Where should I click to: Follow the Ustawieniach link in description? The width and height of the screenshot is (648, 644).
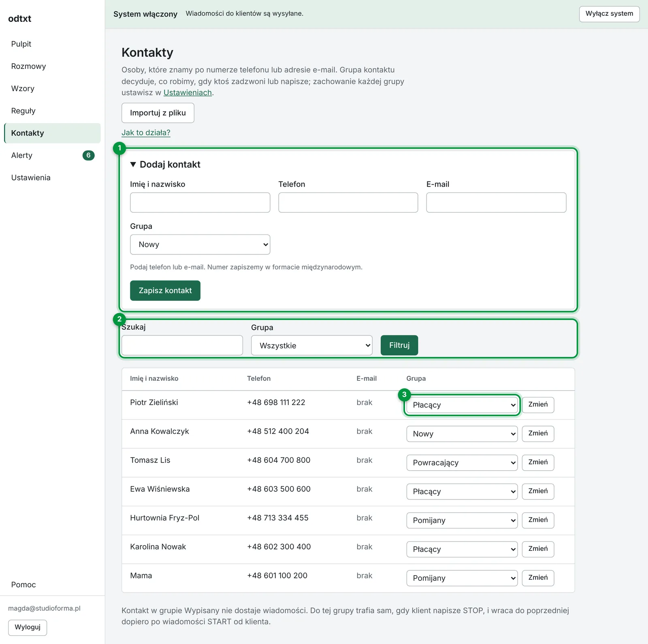pyautogui.click(x=188, y=93)
